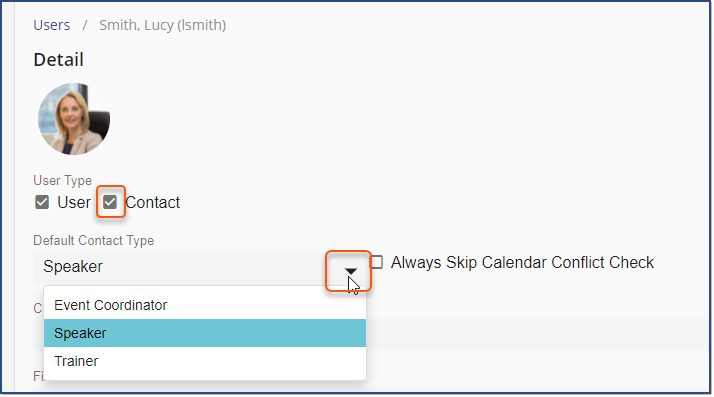Click the Speaker value in the combo box
The height and width of the screenshot is (397, 714).
(x=73, y=266)
